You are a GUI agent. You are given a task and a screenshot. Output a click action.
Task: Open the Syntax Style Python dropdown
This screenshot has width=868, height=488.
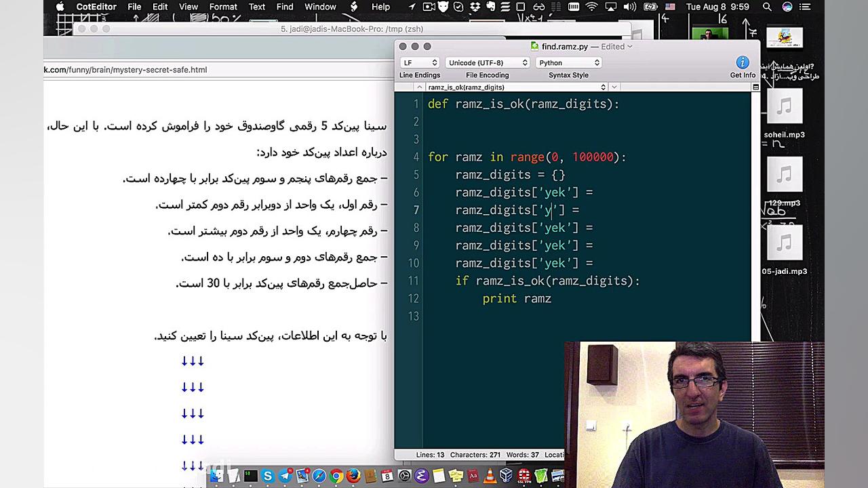tap(568, 62)
